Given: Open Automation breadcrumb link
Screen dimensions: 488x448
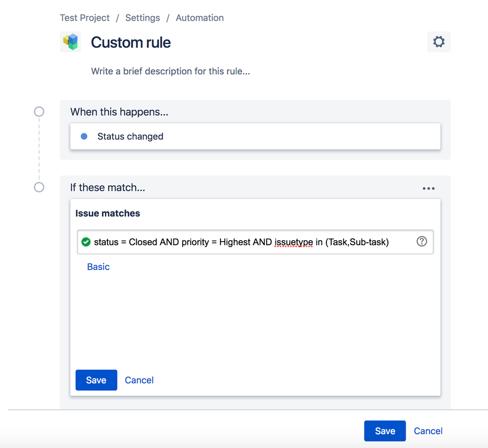Looking at the screenshot, I should point(200,18).
